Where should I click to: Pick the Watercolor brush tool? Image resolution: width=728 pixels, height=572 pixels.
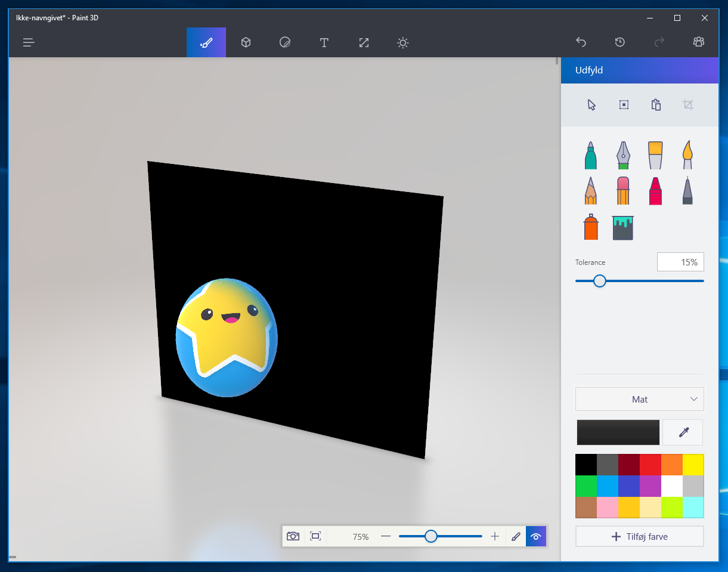687,155
